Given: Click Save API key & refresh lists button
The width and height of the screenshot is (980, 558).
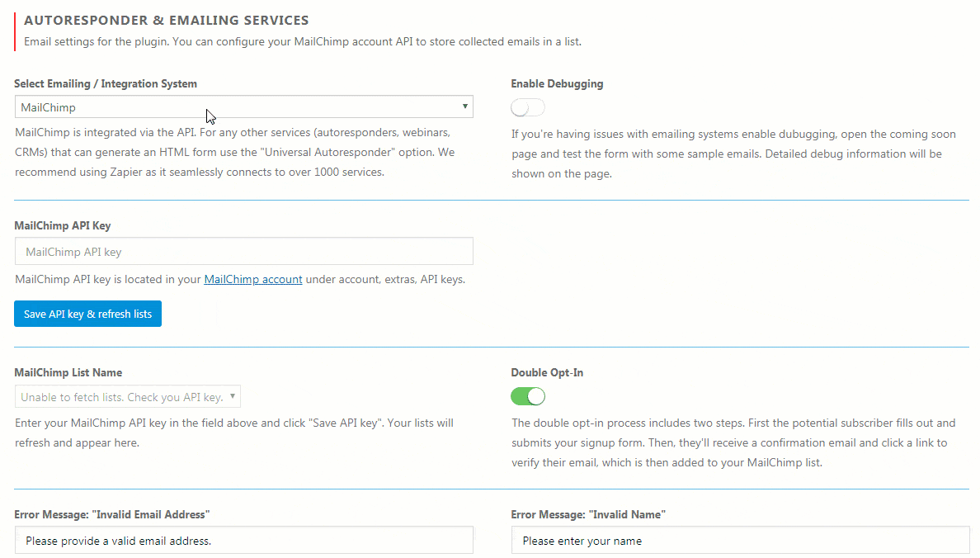Looking at the screenshot, I should 87,314.
